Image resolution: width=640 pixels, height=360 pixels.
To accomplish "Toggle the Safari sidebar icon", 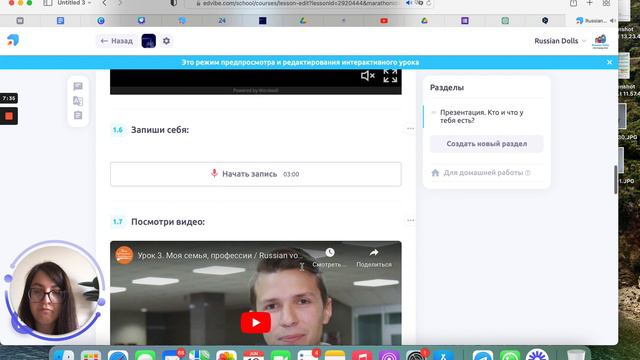I will (x=48, y=3).
